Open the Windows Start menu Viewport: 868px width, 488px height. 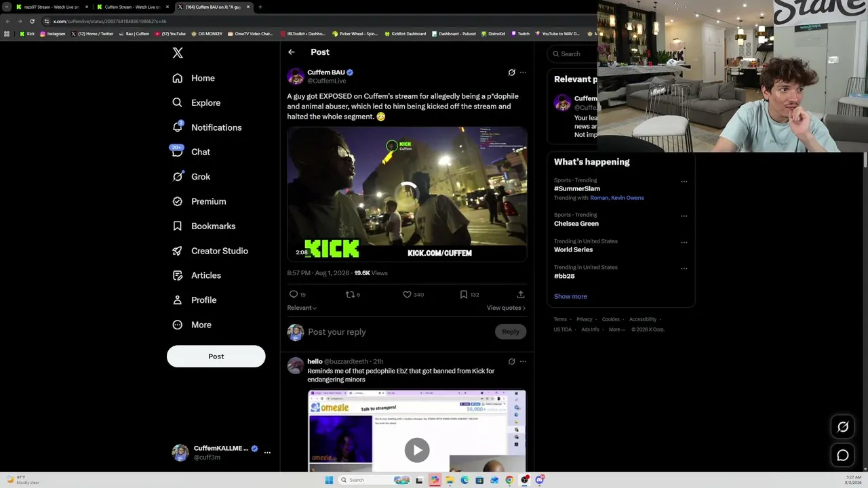click(x=329, y=480)
